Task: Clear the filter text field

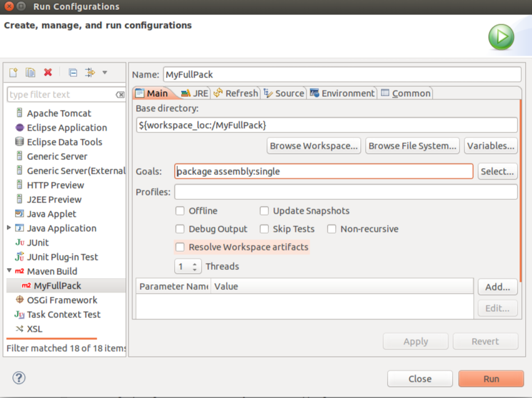Action: 120,95
